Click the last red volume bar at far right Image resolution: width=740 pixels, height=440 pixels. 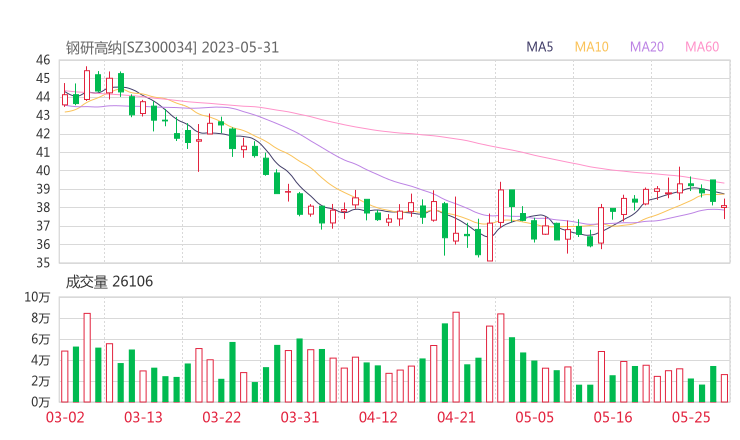coord(724,388)
